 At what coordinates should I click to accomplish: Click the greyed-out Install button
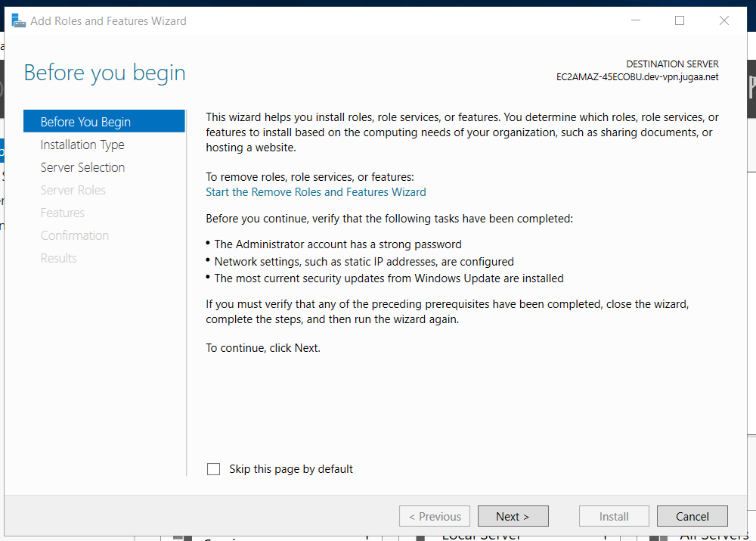614,517
